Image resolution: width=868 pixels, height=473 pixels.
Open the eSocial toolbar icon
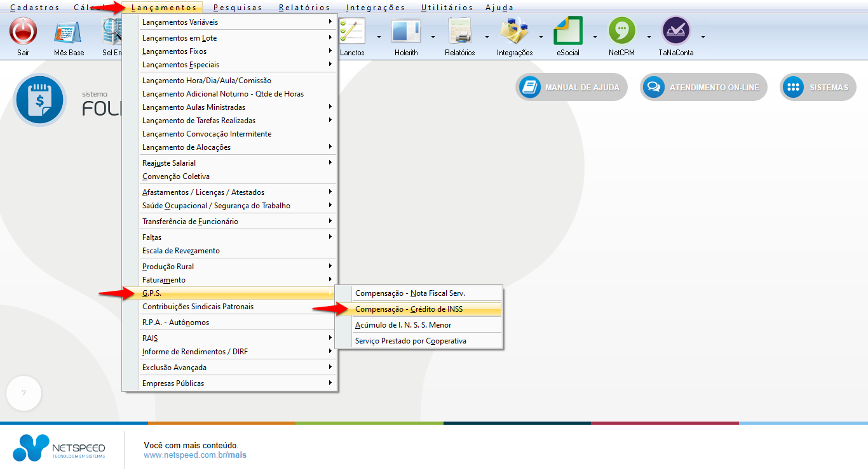[567, 31]
